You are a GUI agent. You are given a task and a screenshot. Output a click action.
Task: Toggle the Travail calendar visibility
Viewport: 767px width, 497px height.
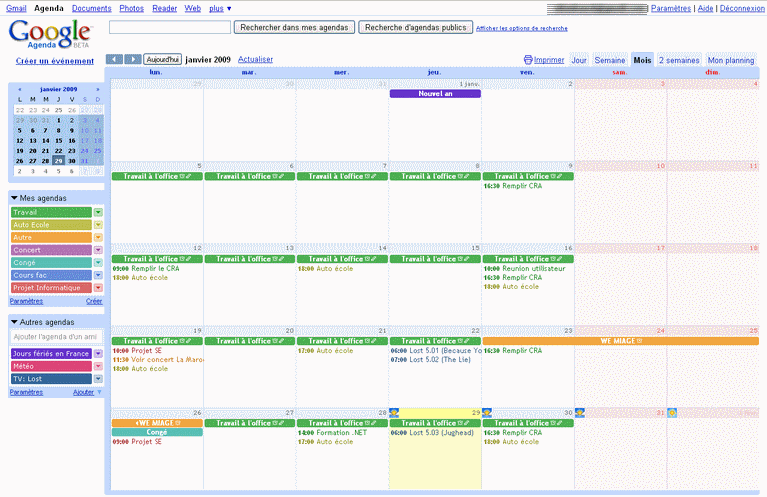[x=51, y=212]
